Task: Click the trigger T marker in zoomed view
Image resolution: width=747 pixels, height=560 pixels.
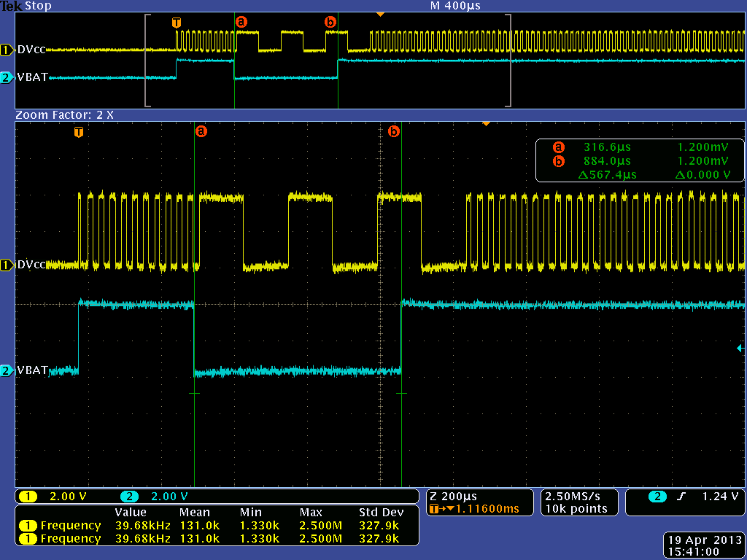Action: pos(79,132)
